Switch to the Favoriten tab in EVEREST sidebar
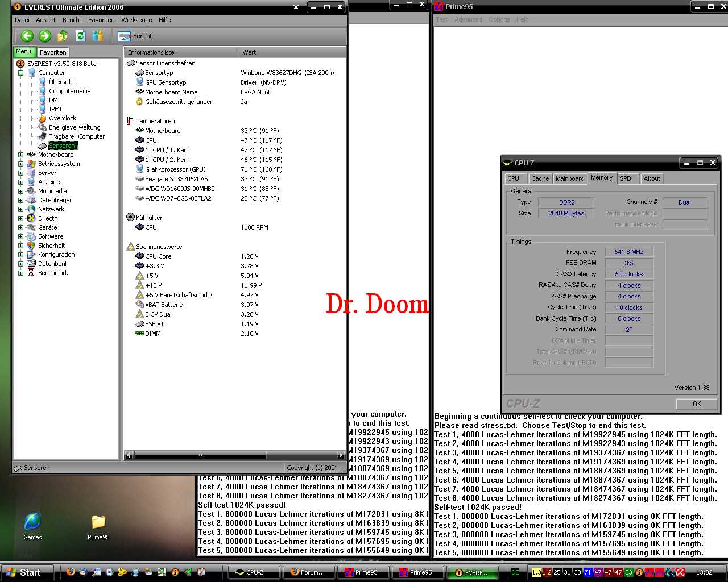Screen dimensions: 728x582 pos(53,52)
